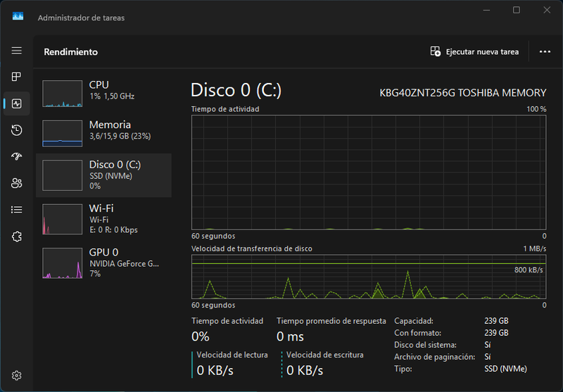Select the Performance page icon
The image size is (563, 392).
tap(16, 103)
